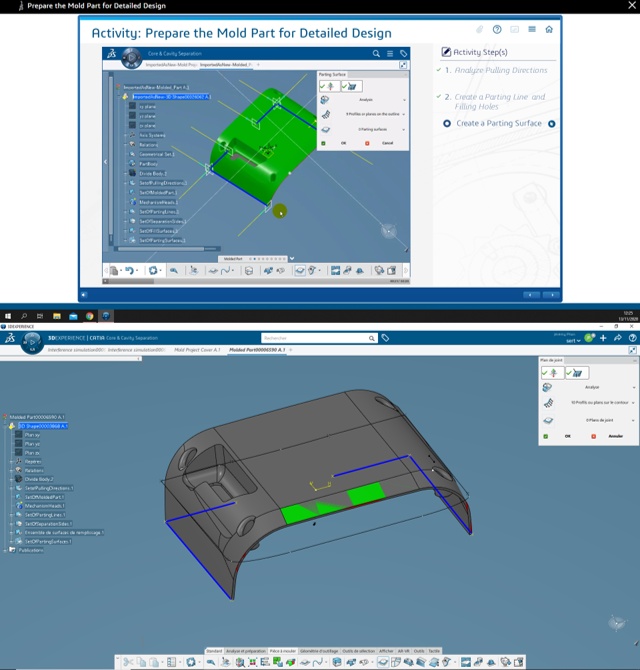Click OK in the Plan de joint panel
Viewport: 640px width, 670px height.
[x=568, y=436]
